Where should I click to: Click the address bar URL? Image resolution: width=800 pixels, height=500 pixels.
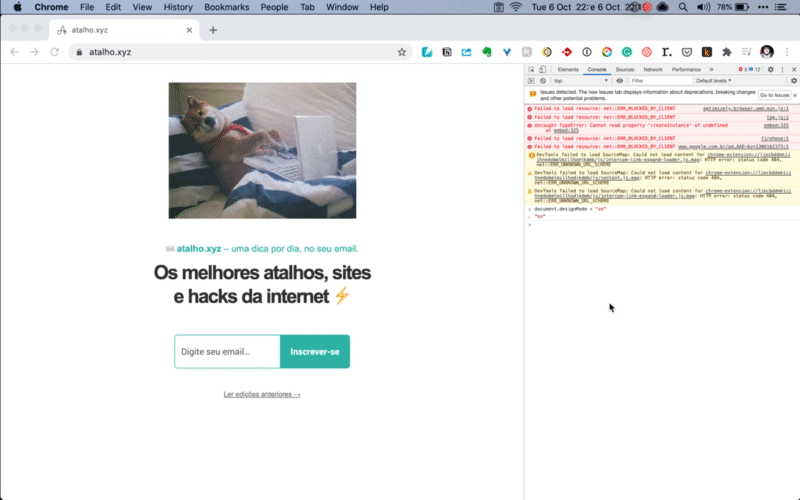pyautogui.click(x=110, y=52)
